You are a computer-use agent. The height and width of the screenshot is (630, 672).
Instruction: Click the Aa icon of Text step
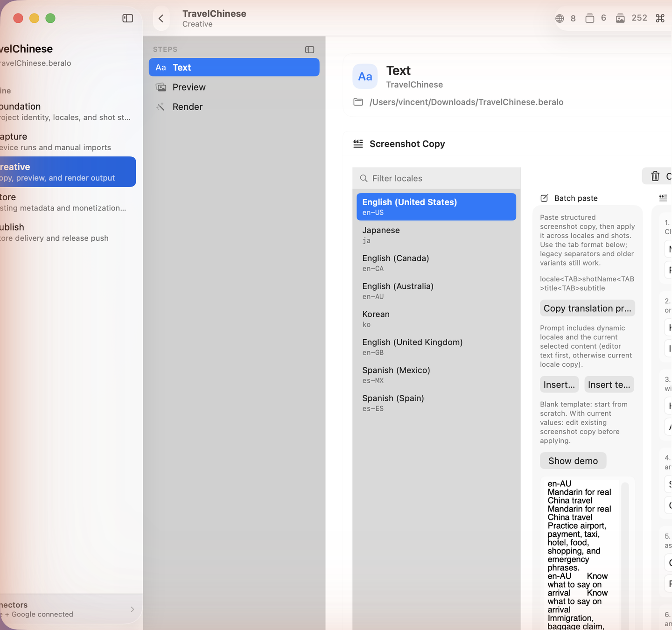pyautogui.click(x=161, y=68)
